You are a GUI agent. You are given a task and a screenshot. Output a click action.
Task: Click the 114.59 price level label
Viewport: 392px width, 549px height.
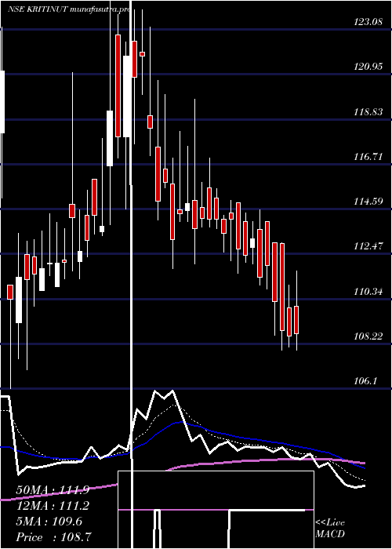(368, 202)
